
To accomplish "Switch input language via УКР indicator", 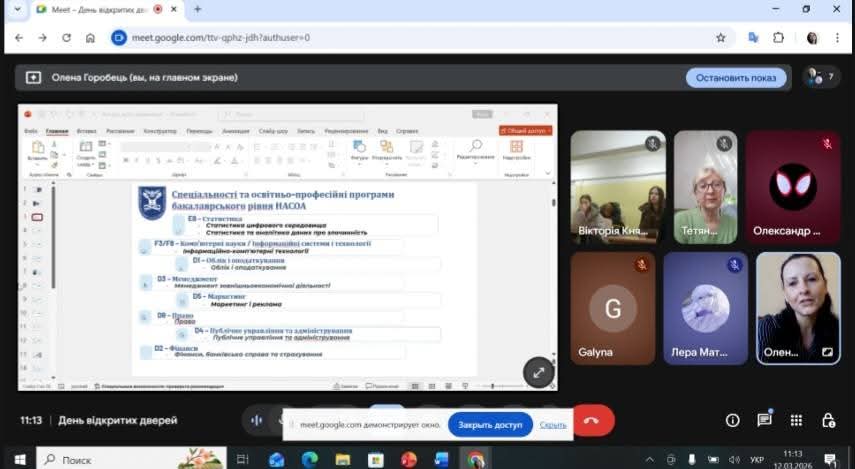I will (758, 459).
